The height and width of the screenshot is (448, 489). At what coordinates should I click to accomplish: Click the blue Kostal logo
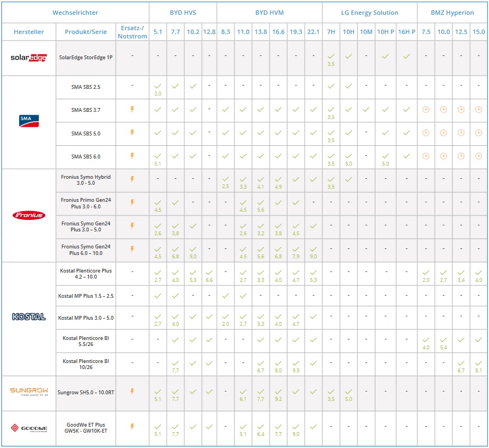tap(29, 317)
